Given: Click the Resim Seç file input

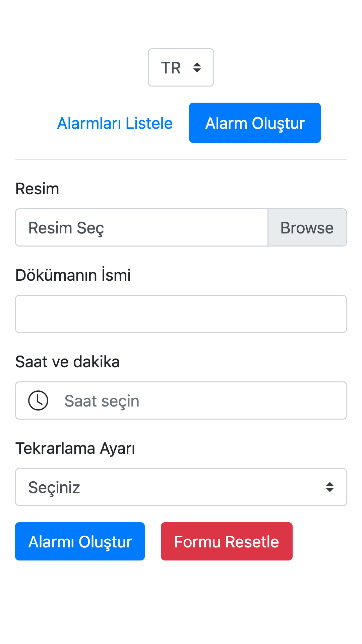Looking at the screenshot, I should [x=141, y=228].
